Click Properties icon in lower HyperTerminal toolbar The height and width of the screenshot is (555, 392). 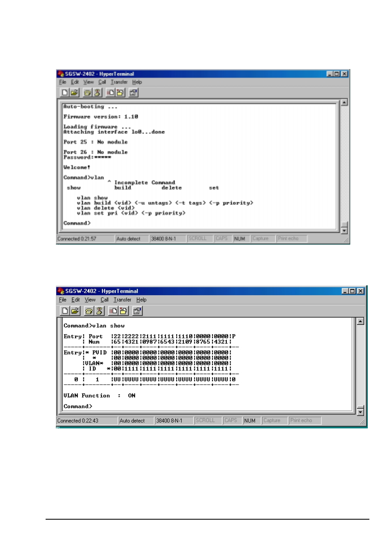137,311
